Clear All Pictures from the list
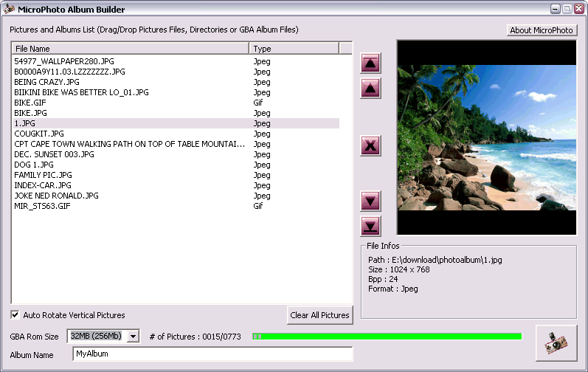This screenshot has width=588, height=372. pos(319,315)
